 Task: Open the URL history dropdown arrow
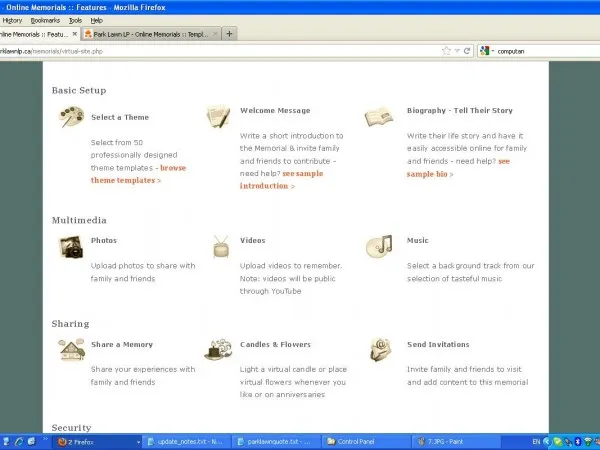coord(457,50)
